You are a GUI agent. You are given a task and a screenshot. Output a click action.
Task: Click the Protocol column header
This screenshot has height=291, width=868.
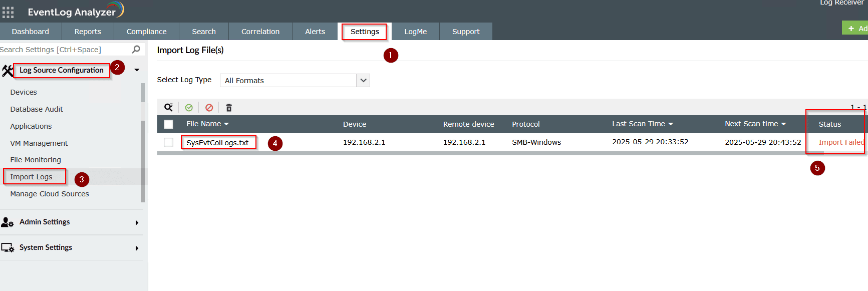pyautogui.click(x=526, y=124)
